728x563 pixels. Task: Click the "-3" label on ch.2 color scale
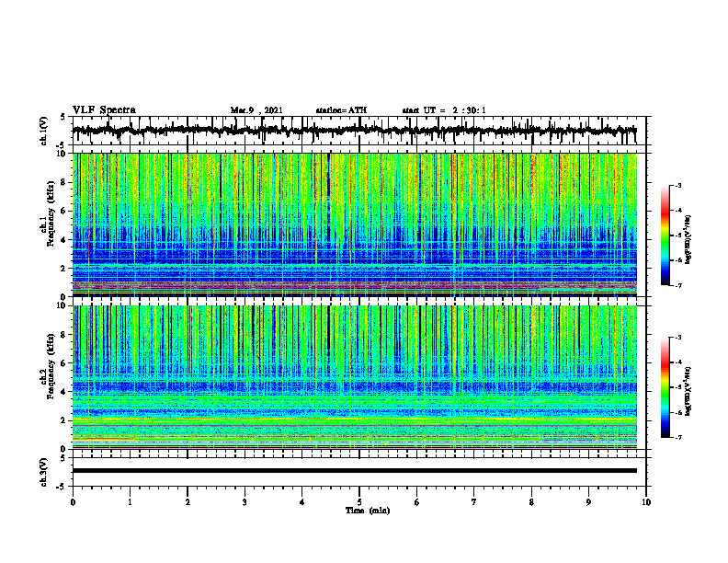coord(677,338)
